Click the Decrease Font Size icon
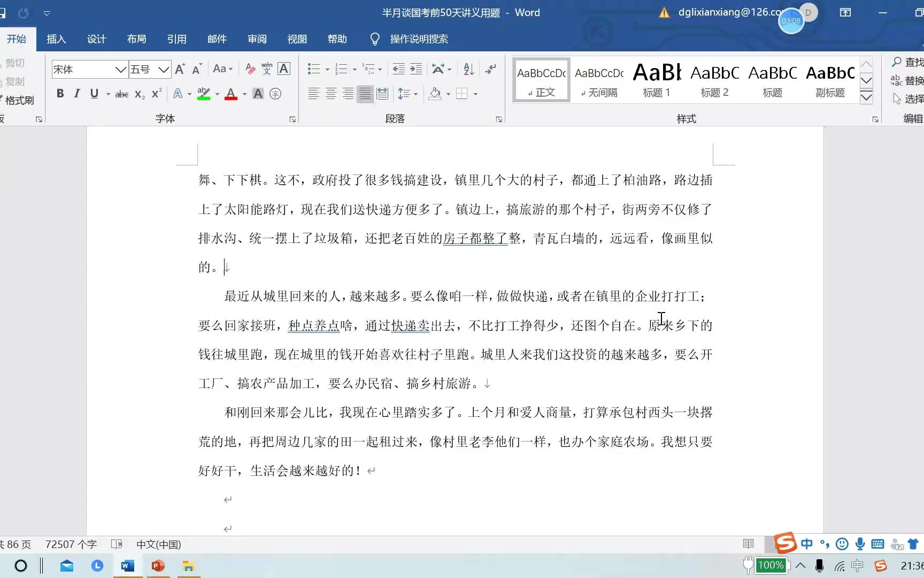924x578 pixels. point(197,69)
